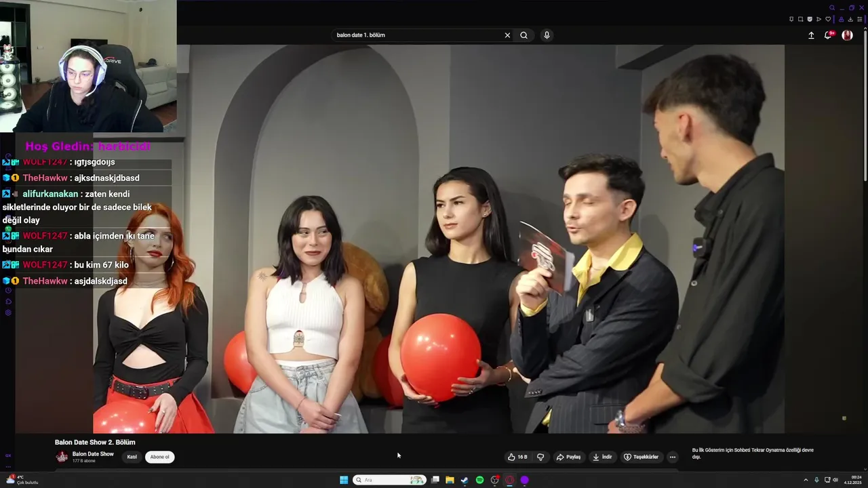Click the Teşekkürler thanks button

click(641, 457)
